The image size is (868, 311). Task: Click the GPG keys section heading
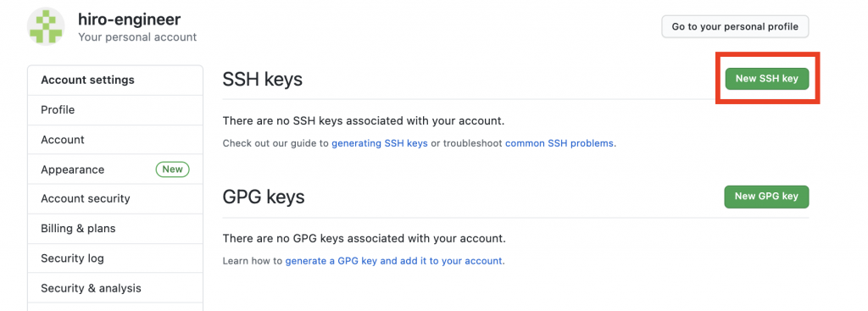264,197
